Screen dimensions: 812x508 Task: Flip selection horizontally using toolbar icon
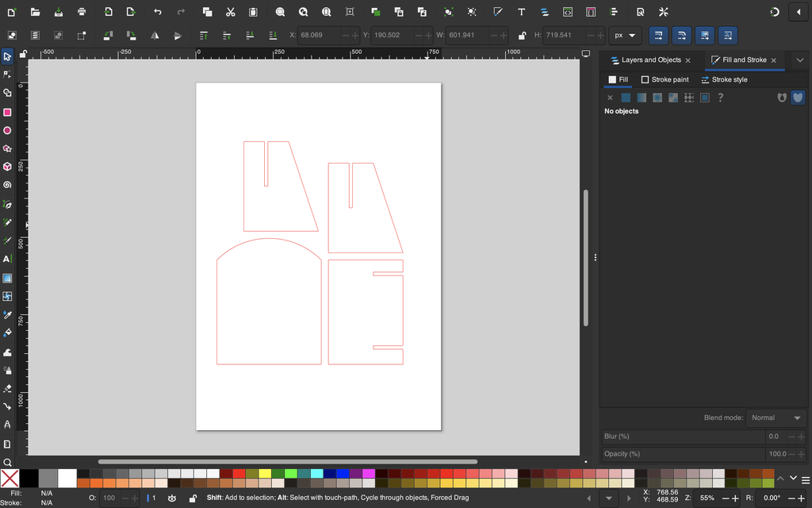click(x=155, y=36)
